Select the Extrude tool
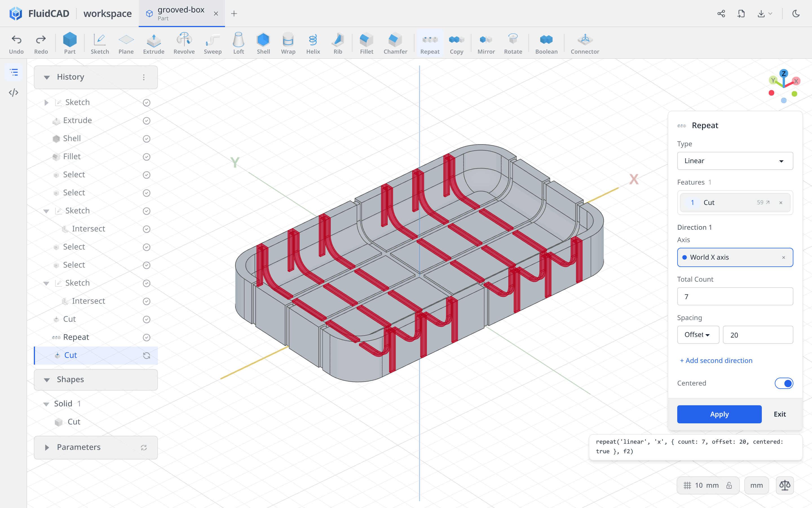 [153, 43]
